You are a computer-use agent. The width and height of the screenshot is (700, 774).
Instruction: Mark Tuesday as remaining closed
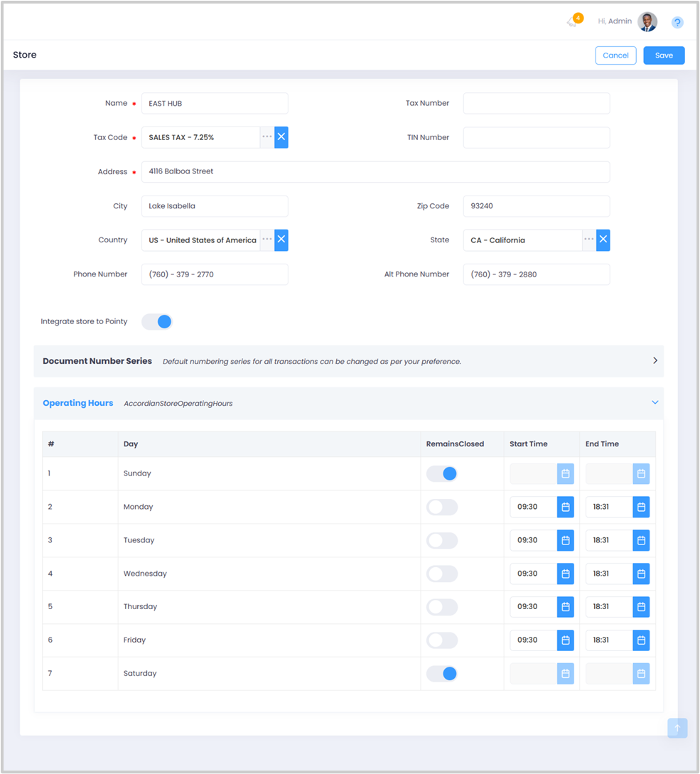442,540
